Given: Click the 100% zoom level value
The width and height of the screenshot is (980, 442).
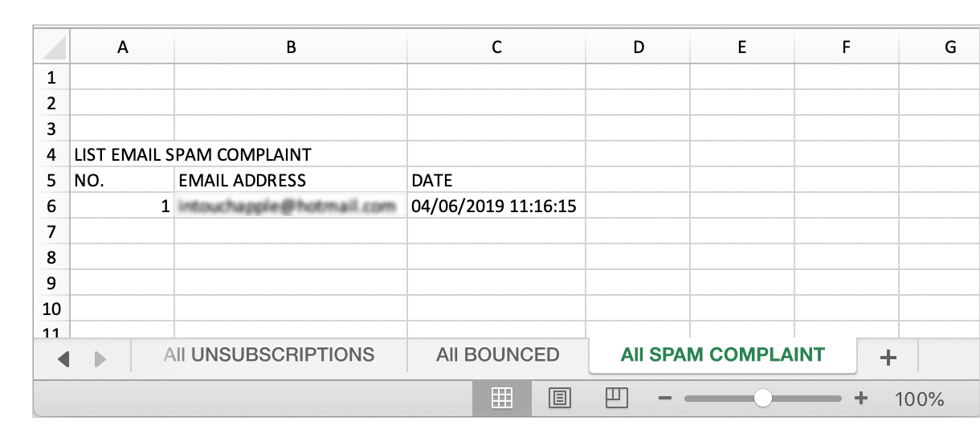Looking at the screenshot, I should click(x=920, y=399).
